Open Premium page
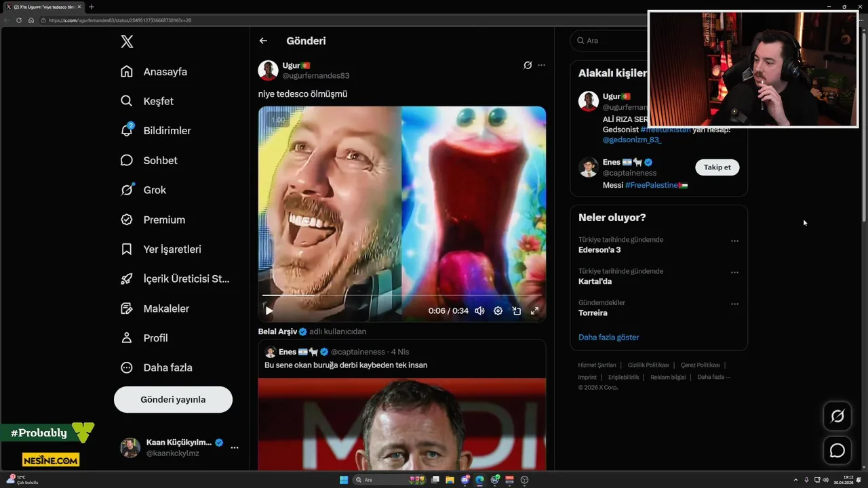Screen dimensions: 868x488 [153, 220]
